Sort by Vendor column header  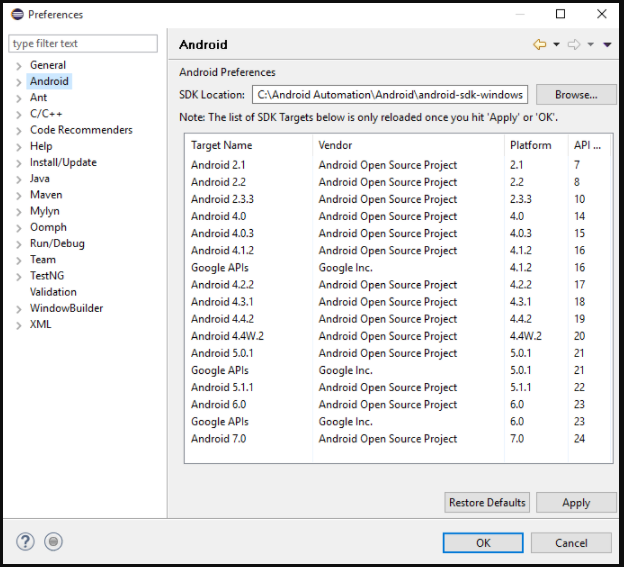[408, 145]
